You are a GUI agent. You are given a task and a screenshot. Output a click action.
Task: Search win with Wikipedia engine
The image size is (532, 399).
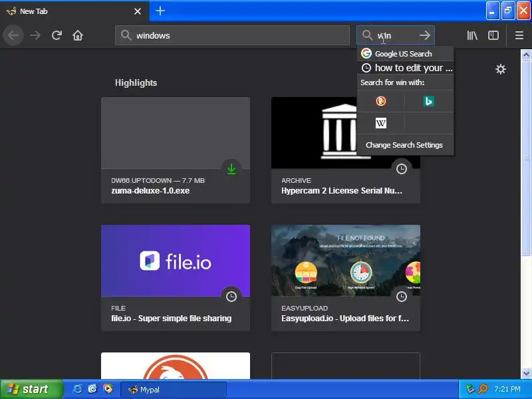point(380,123)
